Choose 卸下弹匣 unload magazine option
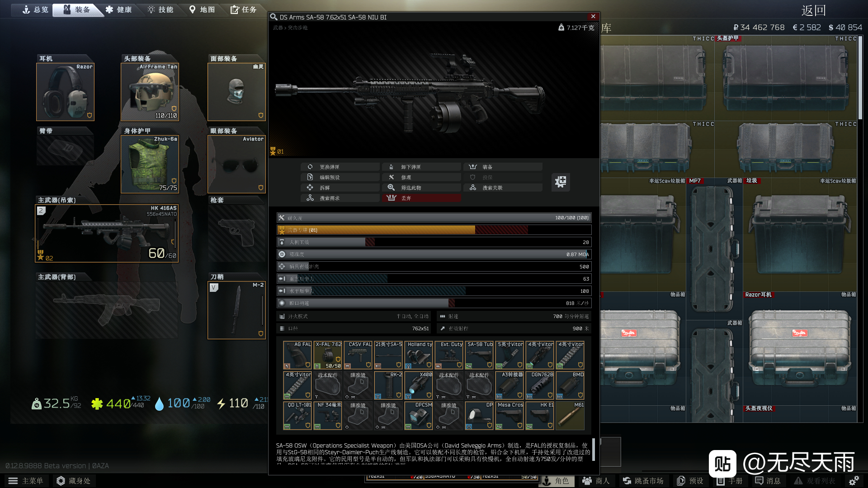Screen dimensions: 868x488 421,167
